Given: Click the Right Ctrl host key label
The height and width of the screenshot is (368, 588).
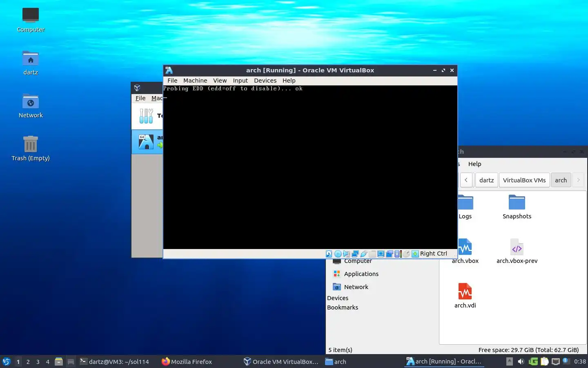Looking at the screenshot, I should click(434, 254).
